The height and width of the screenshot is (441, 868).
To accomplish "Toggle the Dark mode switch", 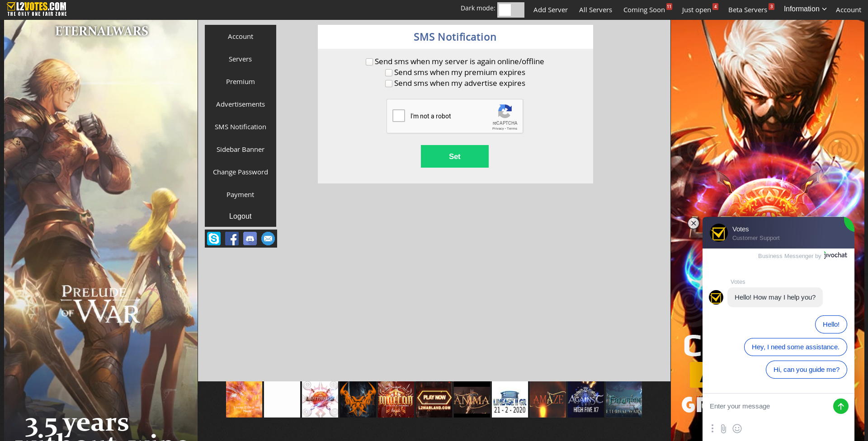I will pos(511,10).
